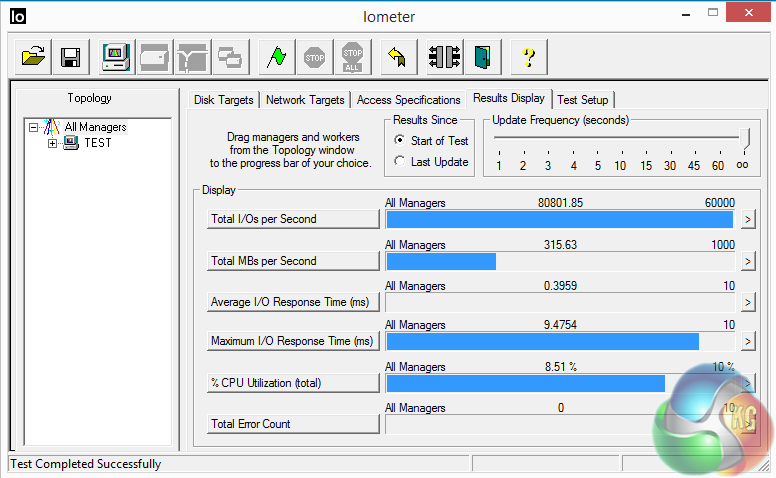The image size is (776, 478).
Task: Click the duplicate worker icon
Action: [230, 57]
